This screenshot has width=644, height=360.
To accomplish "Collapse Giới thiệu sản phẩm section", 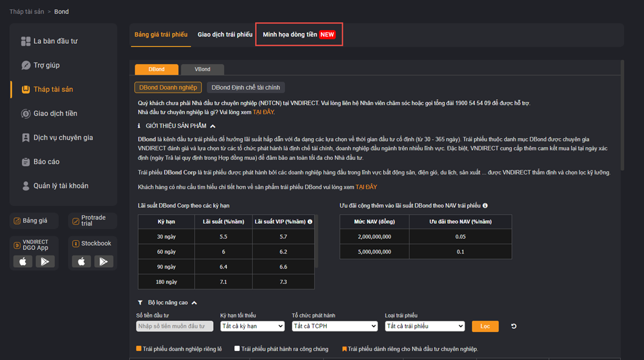I will pyautogui.click(x=213, y=126).
